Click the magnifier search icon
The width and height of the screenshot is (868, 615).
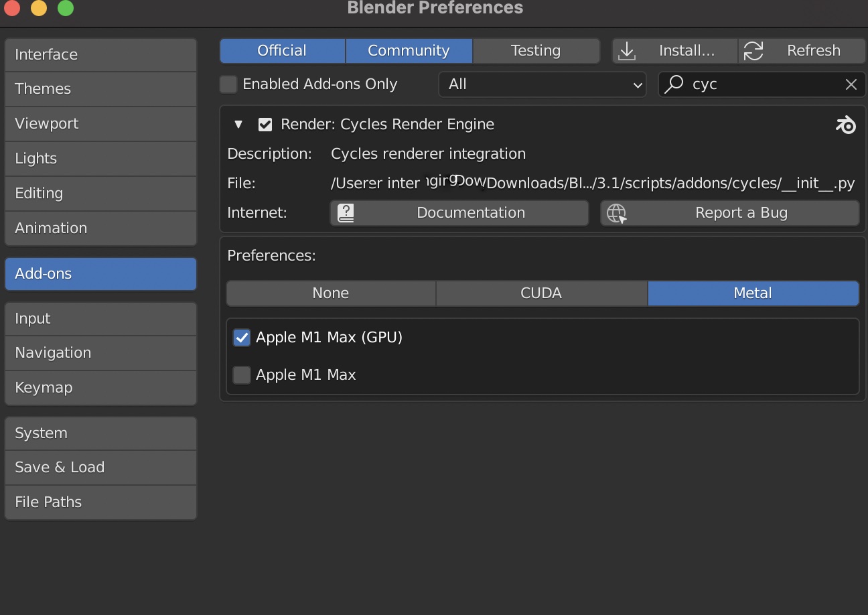[x=674, y=84]
